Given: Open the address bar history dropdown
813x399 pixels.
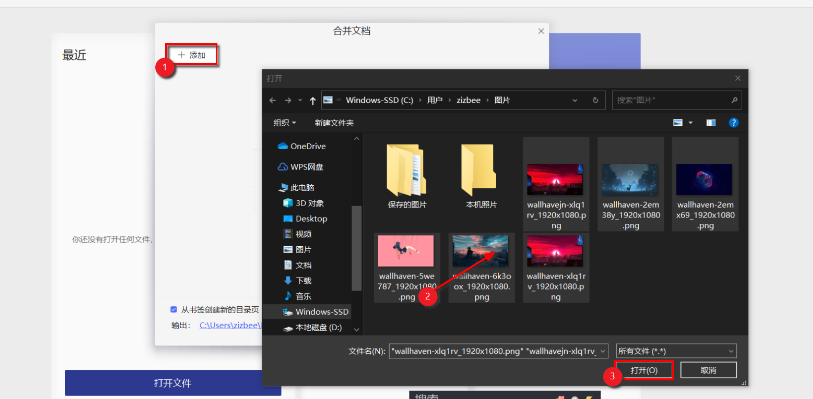Looking at the screenshot, I should [574, 101].
